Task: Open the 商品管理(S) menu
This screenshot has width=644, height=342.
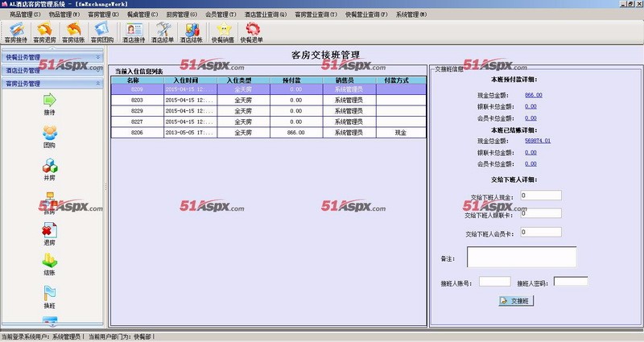Action: click(25, 14)
